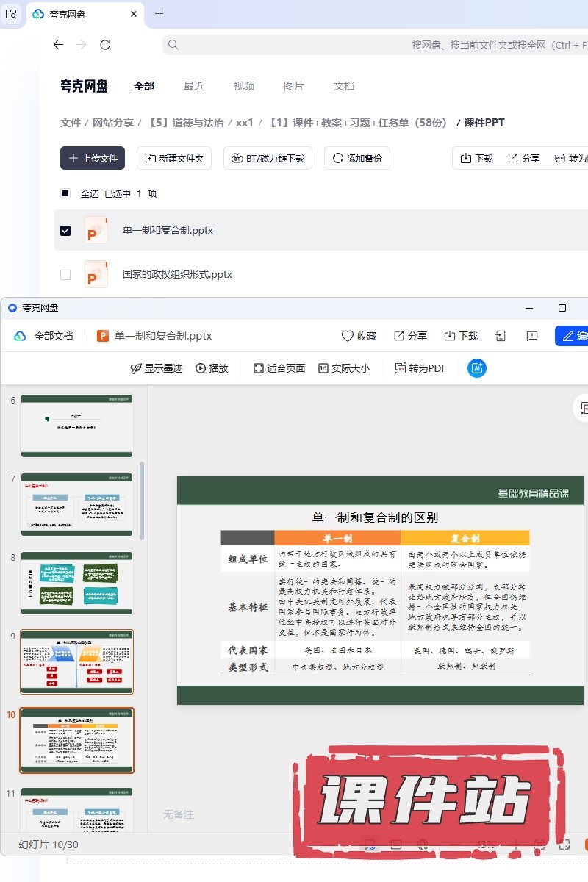Image resolution: width=588 pixels, height=882 pixels.
Task: Add file to favorites with 收藏
Action: pyautogui.click(x=359, y=336)
